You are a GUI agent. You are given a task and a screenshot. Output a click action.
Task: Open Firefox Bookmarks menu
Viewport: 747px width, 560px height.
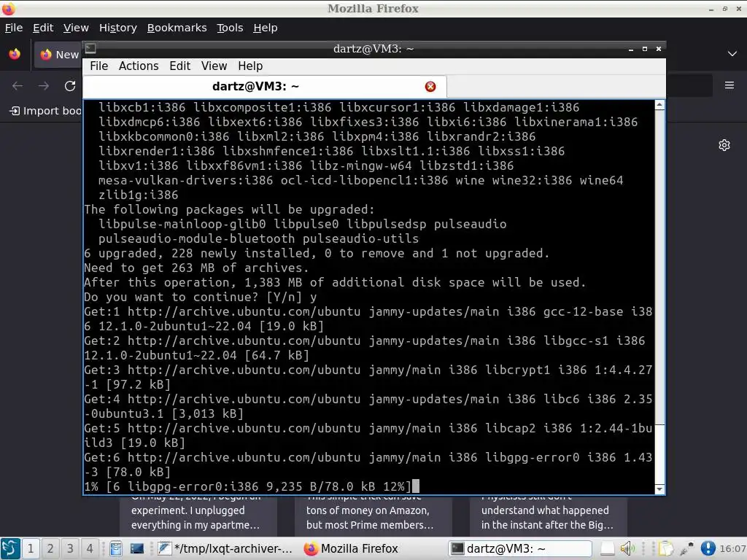(x=177, y=28)
